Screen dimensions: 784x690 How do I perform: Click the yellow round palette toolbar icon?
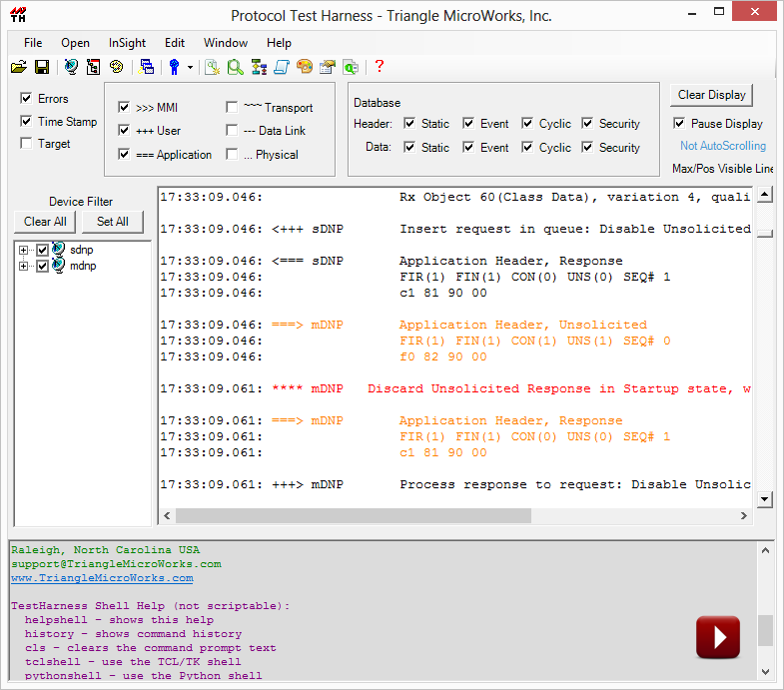click(117, 67)
